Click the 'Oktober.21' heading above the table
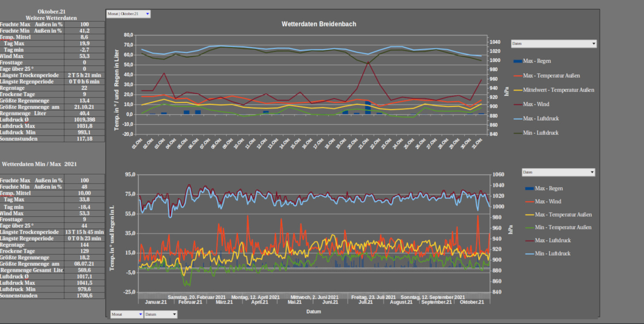Viewport: 644px width, 324px height. point(51,11)
